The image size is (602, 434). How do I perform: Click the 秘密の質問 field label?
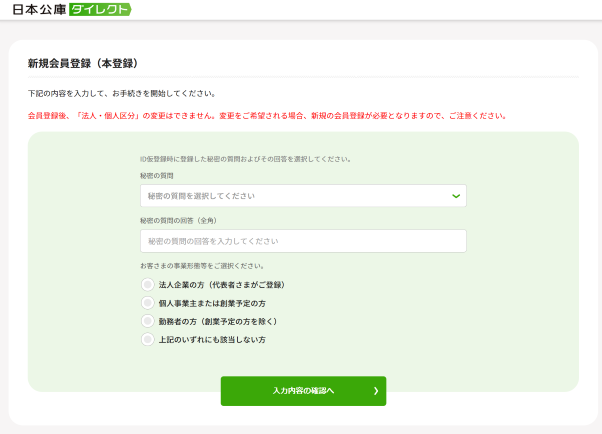pyautogui.click(x=157, y=175)
